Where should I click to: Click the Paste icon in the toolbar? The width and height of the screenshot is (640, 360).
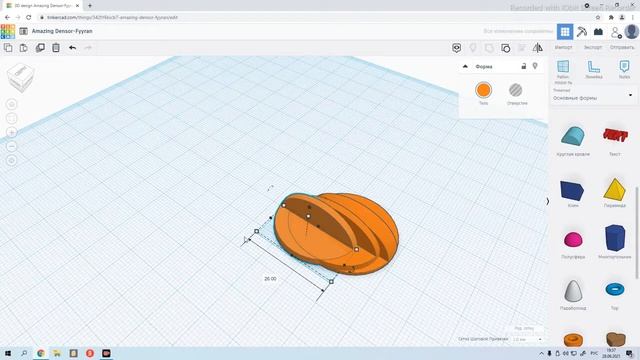click(24, 48)
